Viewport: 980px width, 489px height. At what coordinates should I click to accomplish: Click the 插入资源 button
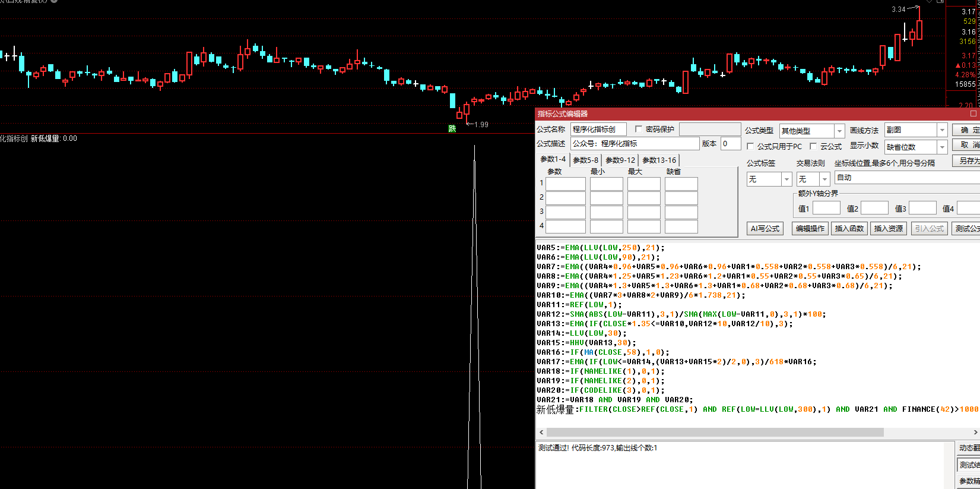pos(889,229)
